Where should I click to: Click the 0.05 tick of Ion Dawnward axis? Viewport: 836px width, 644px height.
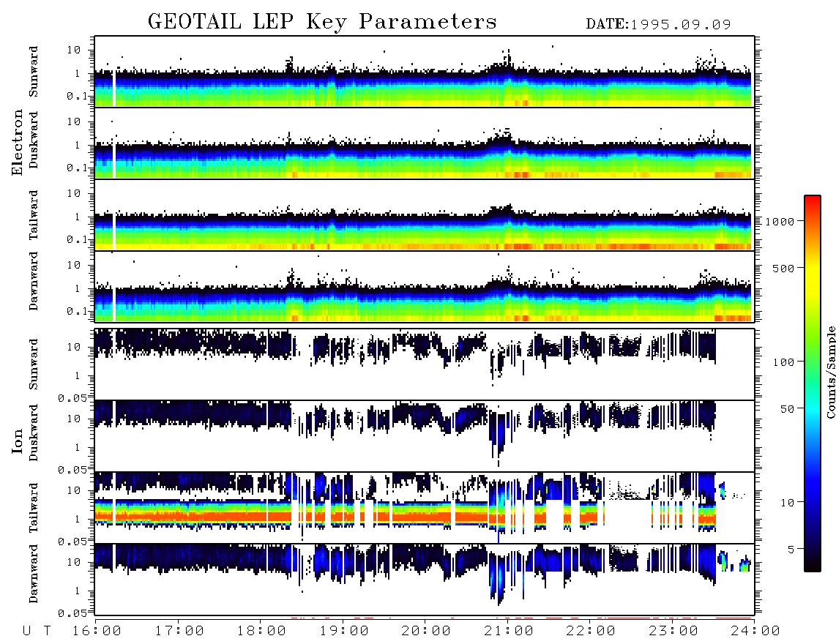coord(72,613)
